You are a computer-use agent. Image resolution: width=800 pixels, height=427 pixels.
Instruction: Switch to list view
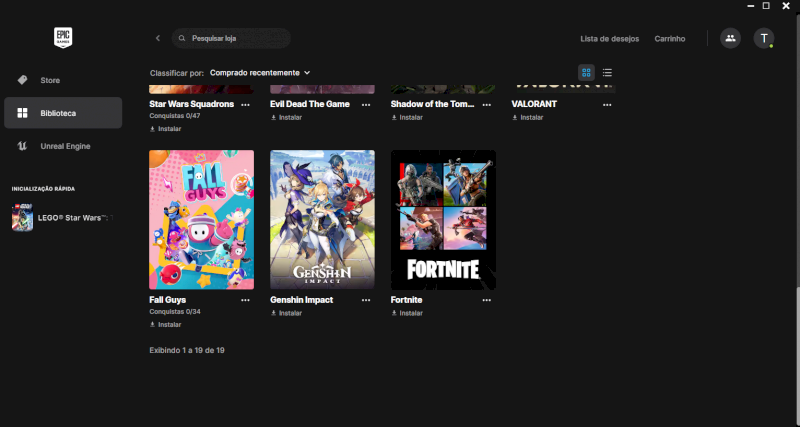click(x=607, y=72)
